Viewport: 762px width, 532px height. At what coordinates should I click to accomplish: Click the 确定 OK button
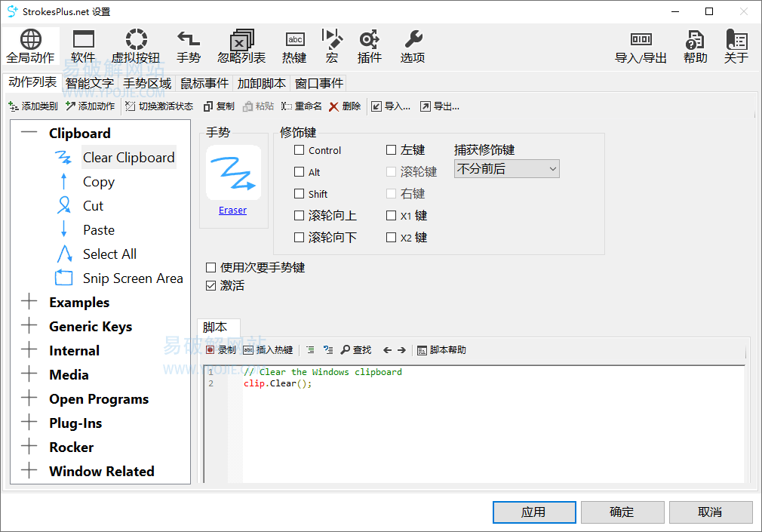tap(622, 512)
